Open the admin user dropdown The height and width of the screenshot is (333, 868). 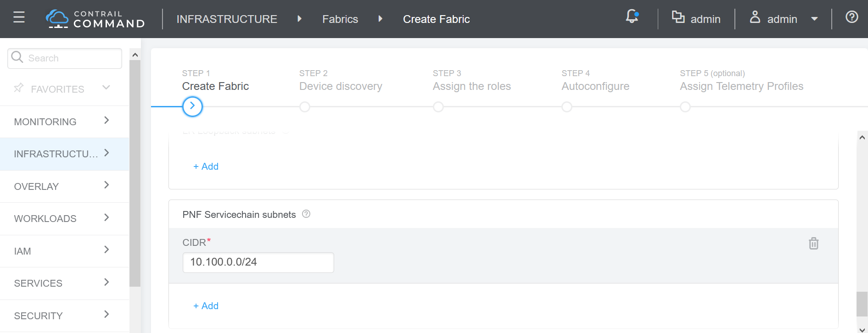pos(784,19)
